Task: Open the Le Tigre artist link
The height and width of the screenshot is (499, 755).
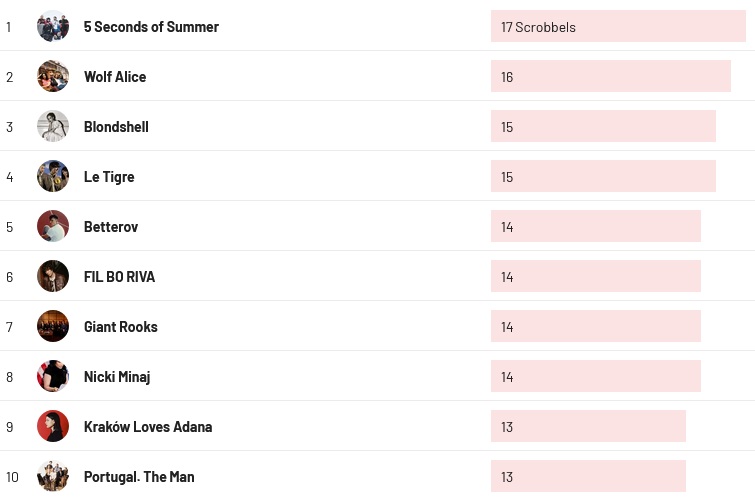Action: (109, 177)
